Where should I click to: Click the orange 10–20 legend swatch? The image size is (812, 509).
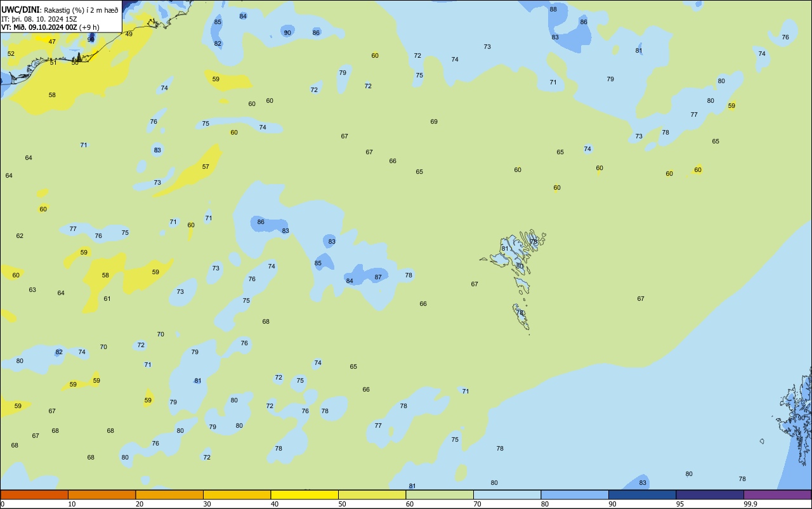click(x=101, y=494)
